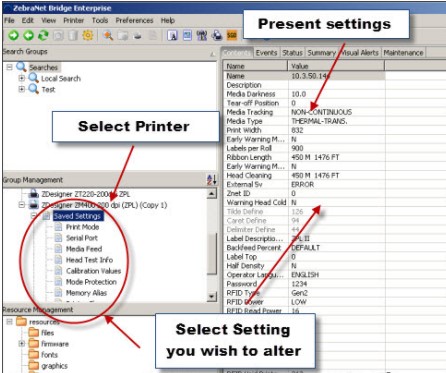Screen dimensions: 446x373
Task: Open the File menu
Action: tap(9, 21)
